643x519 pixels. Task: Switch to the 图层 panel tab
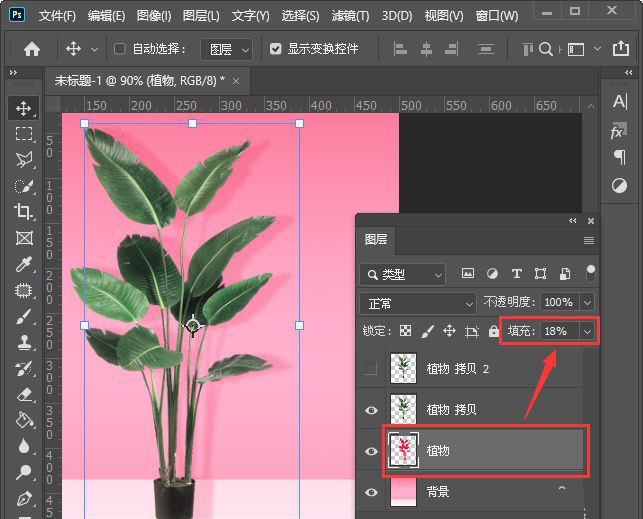tap(376, 240)
